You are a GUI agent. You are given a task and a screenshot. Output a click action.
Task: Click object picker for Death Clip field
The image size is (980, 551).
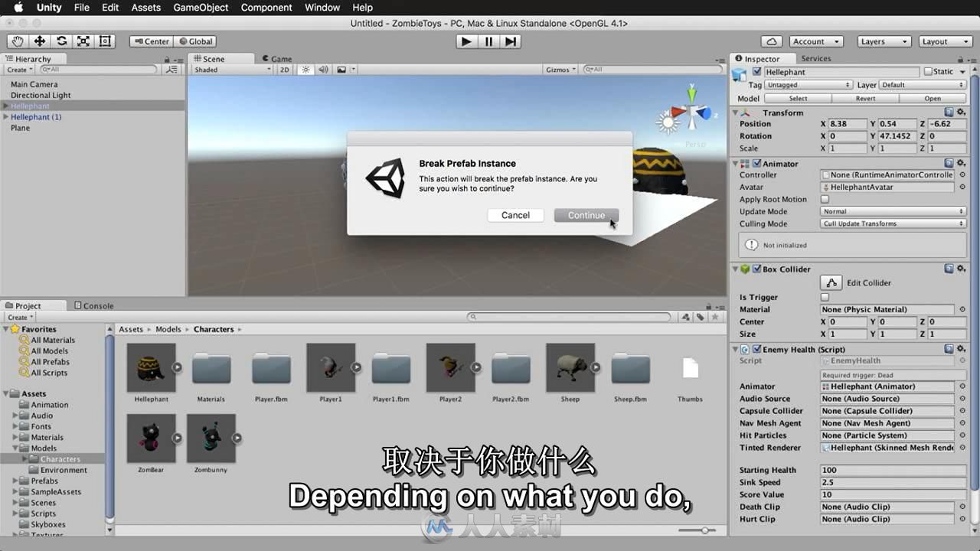pyautogui.click(x=961, y=507)
